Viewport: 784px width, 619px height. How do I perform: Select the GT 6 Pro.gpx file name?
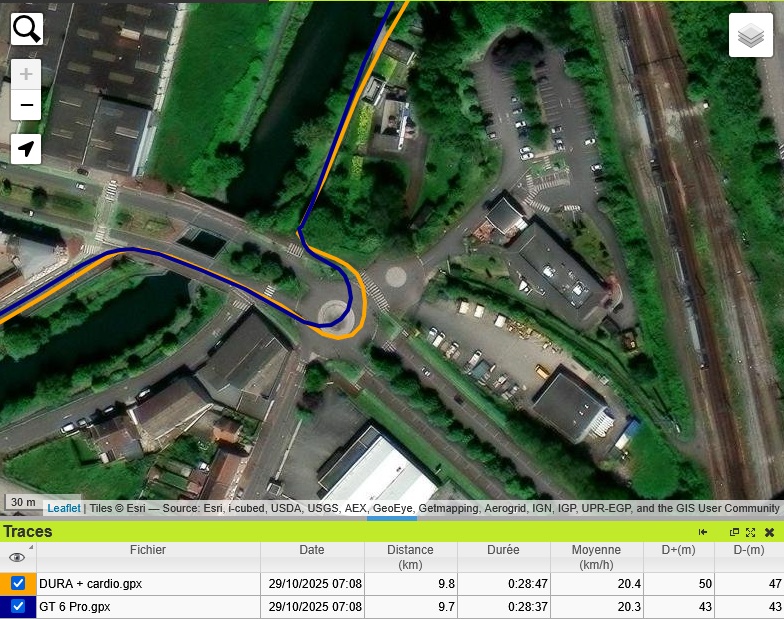(74, 606)
